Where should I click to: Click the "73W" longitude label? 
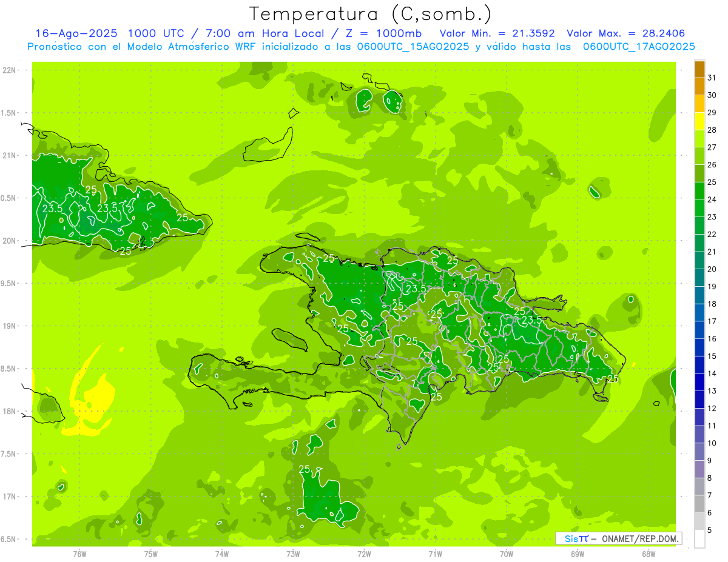(293, 554)
